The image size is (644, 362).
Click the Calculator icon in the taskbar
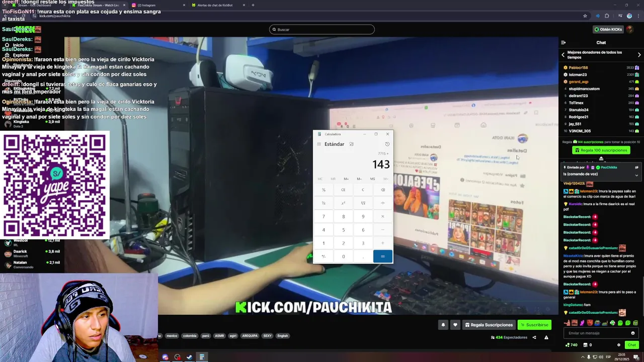tap(202, 357)
